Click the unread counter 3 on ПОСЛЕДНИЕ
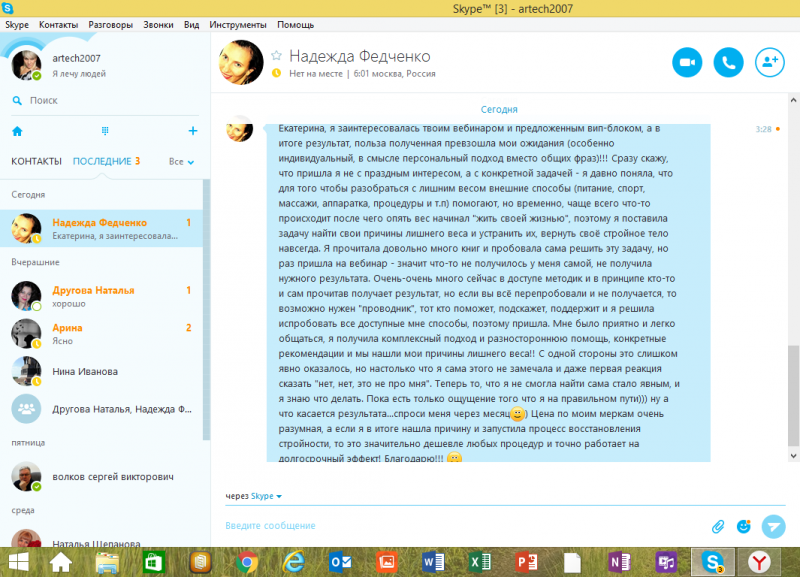This screenshot has height=577, width=800. pos(137,161)
